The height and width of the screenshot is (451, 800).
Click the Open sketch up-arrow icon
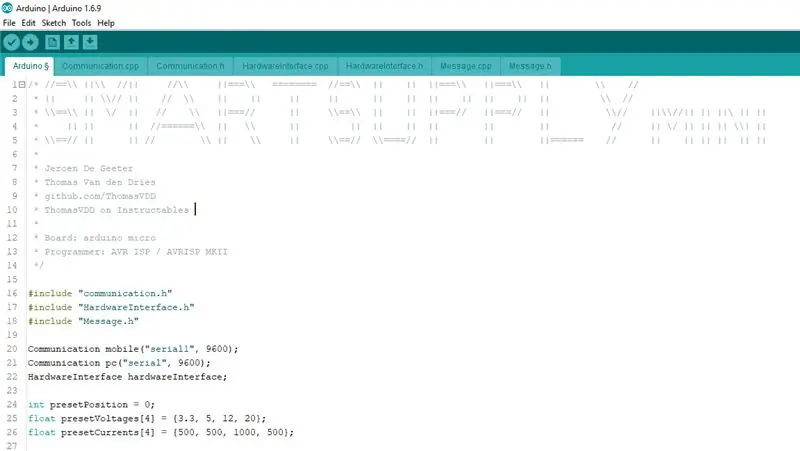click(71, 42)
